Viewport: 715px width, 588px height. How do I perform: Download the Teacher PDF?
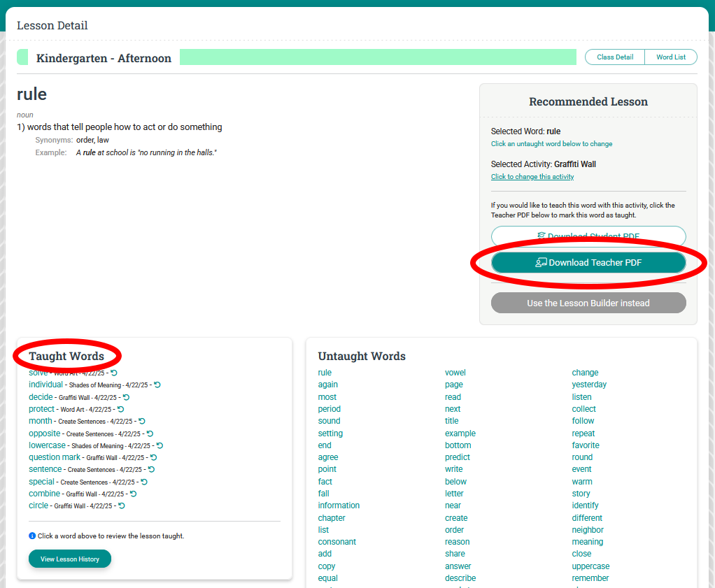coord(588,263)
